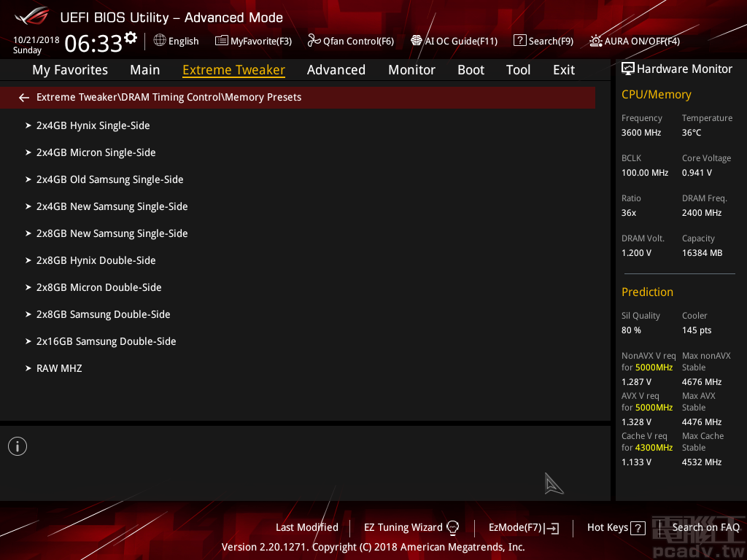Open the Advanced tab

336,70
